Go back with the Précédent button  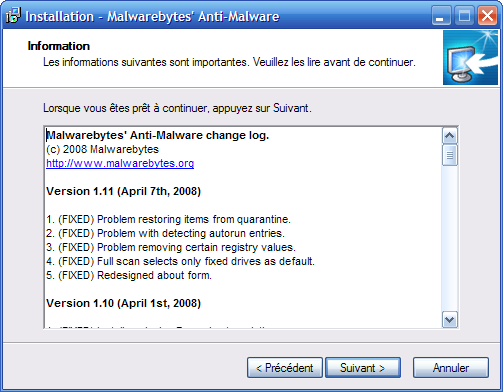(285, 368)
